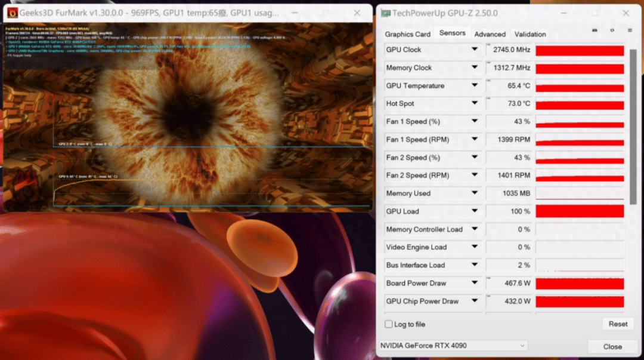Click the Reset button
644x360 pixels.
(x=618, y=324)
